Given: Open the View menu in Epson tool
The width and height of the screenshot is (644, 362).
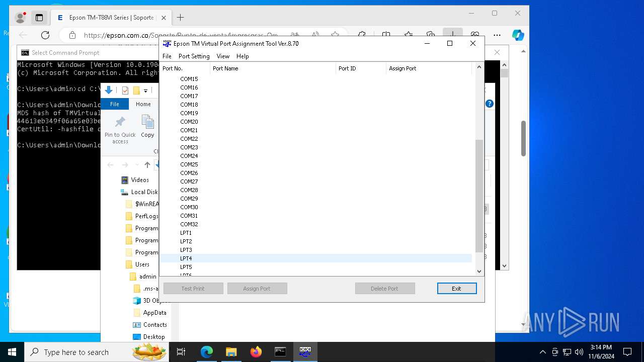Looking at the screenshot, I should (x=223, y=56).
